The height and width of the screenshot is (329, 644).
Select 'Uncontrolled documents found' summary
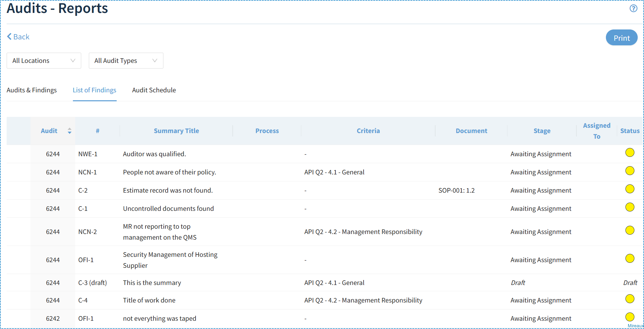[168, 209]
